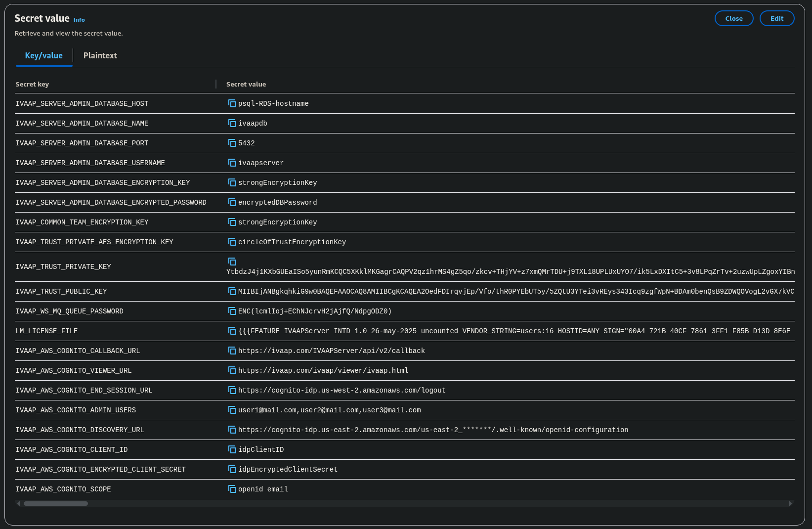
Task: Copy the Cognito discovery URL value
Action: click(x=232, y=430)
